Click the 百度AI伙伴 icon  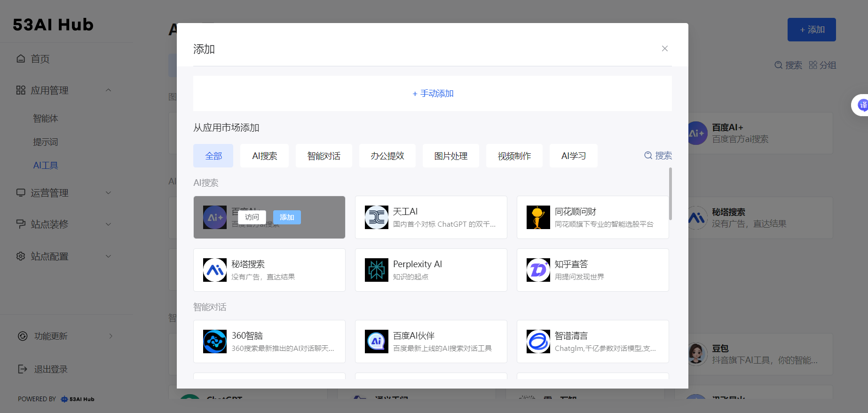(376, 342)
